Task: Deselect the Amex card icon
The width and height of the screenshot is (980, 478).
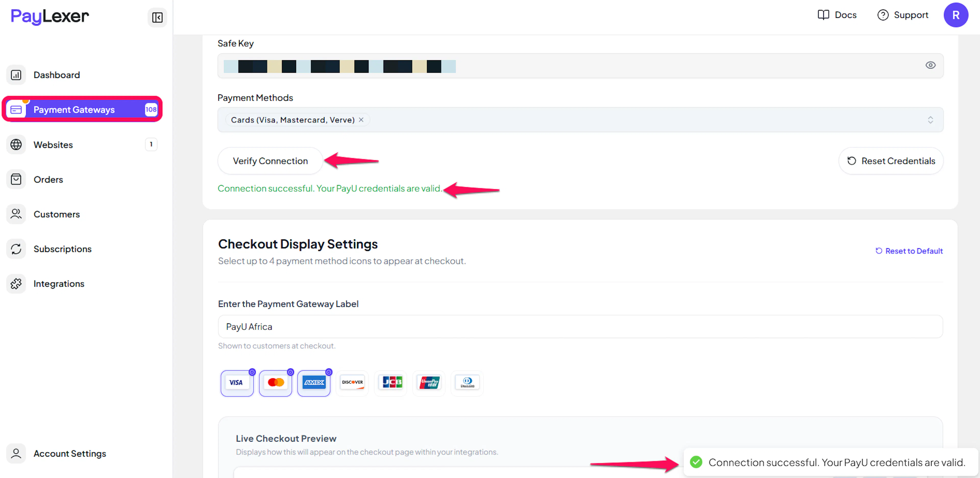Action: pyautogui.click(x=314, y=383)
